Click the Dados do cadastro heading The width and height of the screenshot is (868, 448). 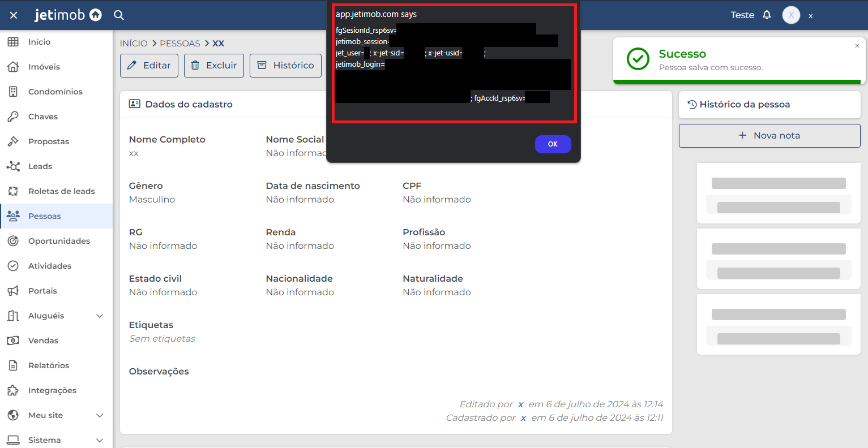189,104
